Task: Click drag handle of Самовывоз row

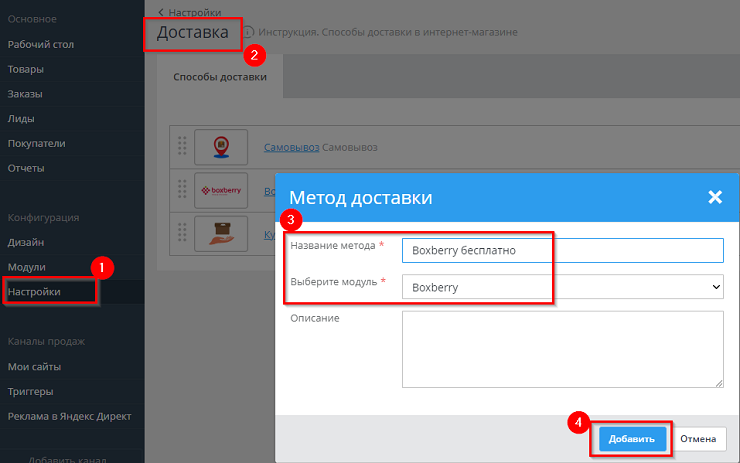Action: [182, 146]
